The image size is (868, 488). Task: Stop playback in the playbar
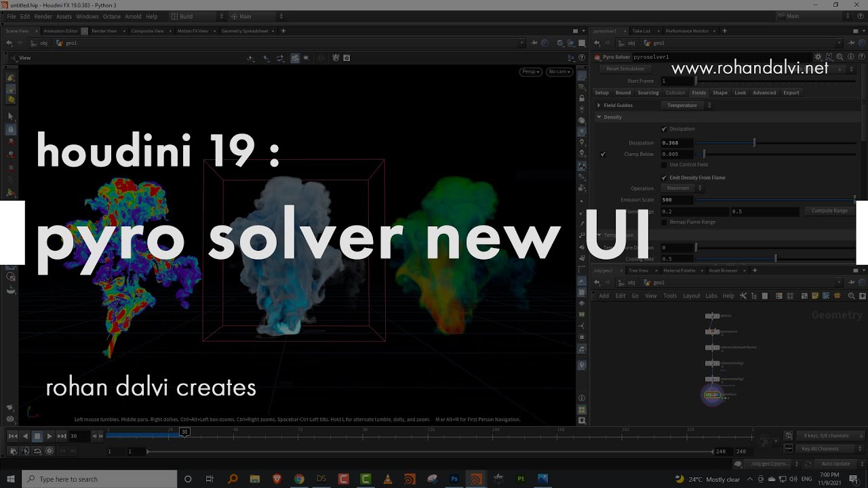click(37, 436)
